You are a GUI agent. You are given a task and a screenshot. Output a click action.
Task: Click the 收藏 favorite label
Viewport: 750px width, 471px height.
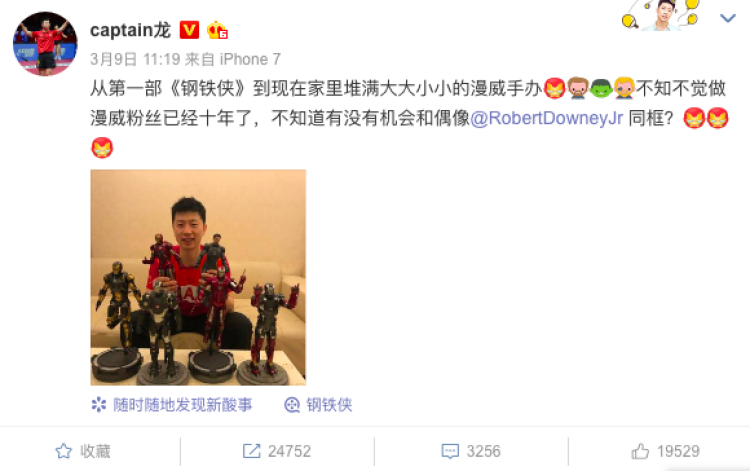(x=95, y=451)
